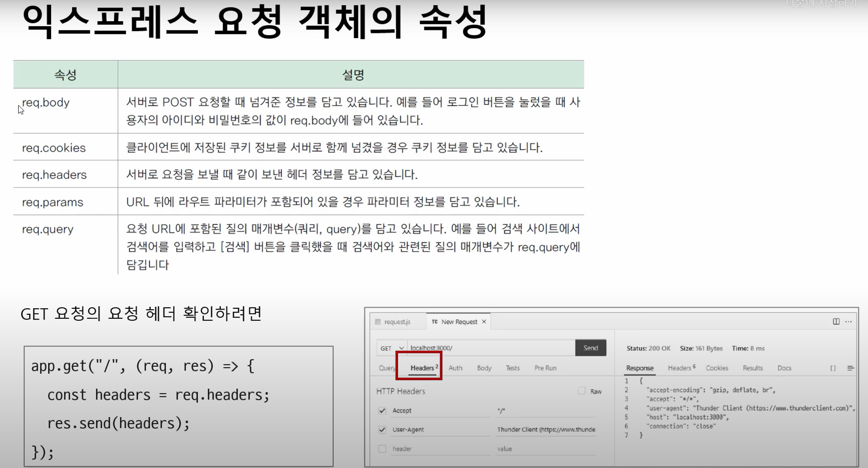Image resolution: width=868 pixels, height=468 pixels.
Task: Open the request Headers tab
Action: tap(424, 368)
